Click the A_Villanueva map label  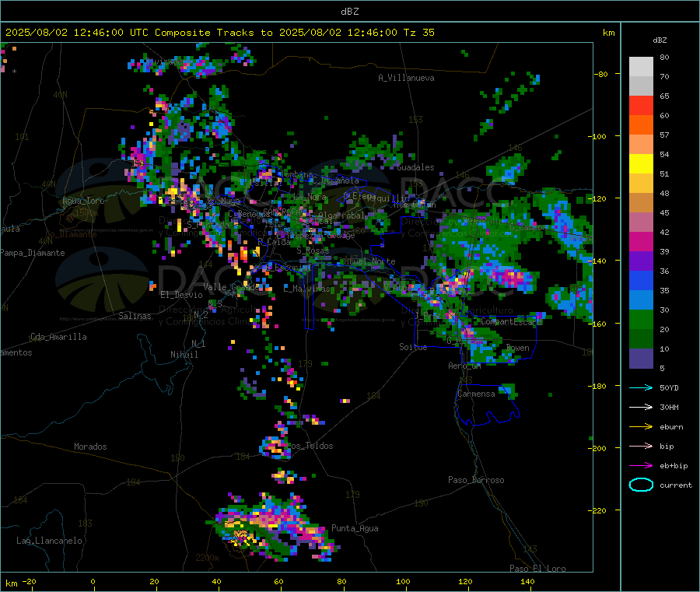[406, 78]
